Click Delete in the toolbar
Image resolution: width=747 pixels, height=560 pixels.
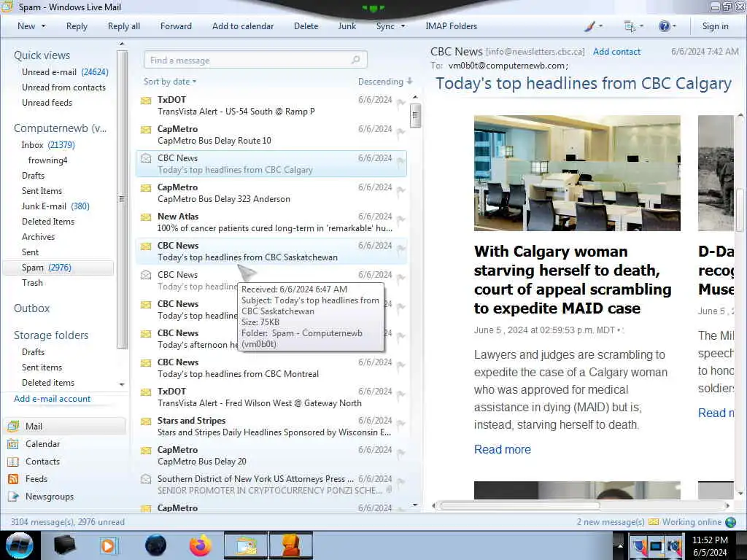[x=306, y=26]
